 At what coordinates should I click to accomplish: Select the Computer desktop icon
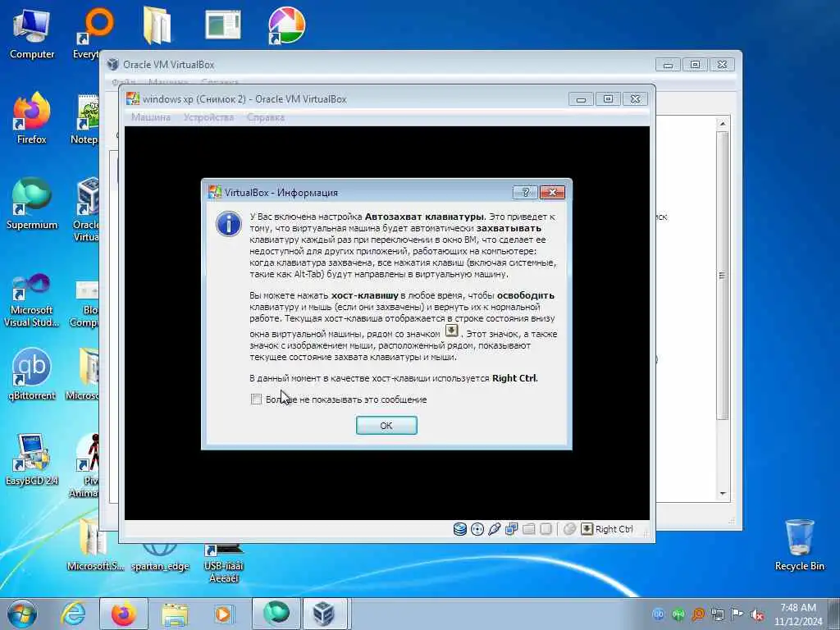click(32, 34)
